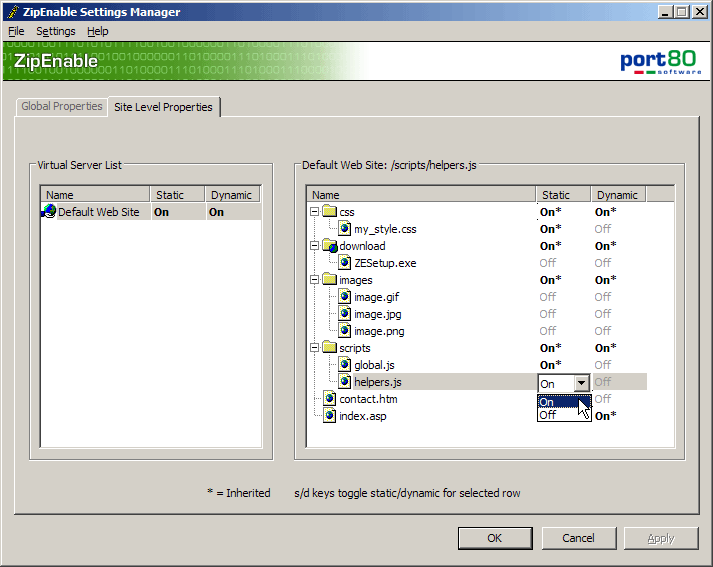Select contact.htm in the tree
The width and height of the screenshot is (713, 567).
368,399
